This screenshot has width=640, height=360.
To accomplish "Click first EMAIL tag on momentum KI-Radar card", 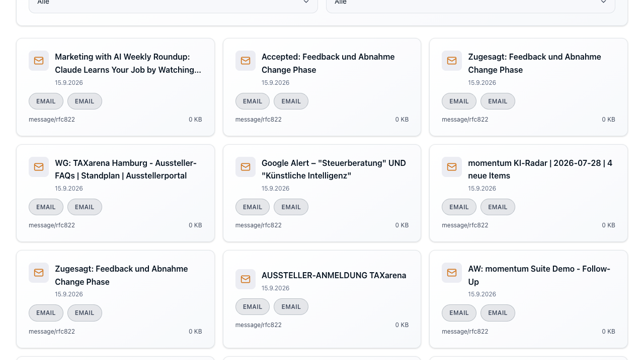I will 459,207.
